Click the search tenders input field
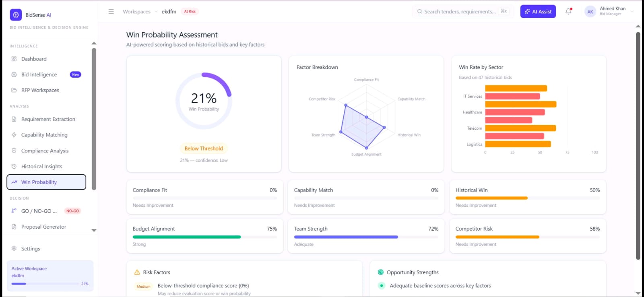 [x=463, y=12]
